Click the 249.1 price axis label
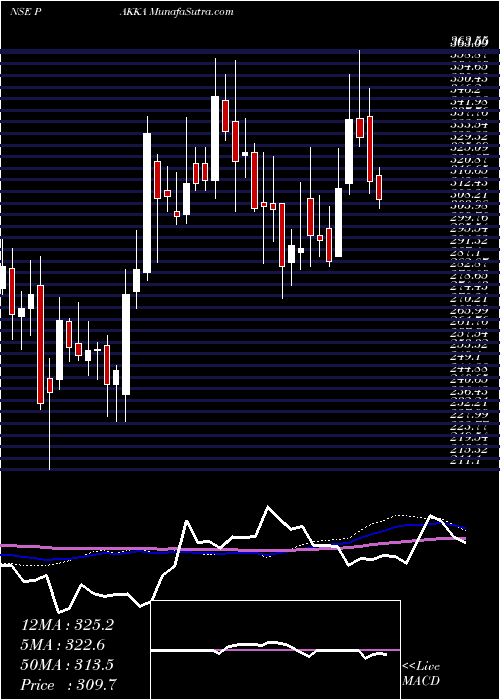The image size is (500, 700). 465,357
